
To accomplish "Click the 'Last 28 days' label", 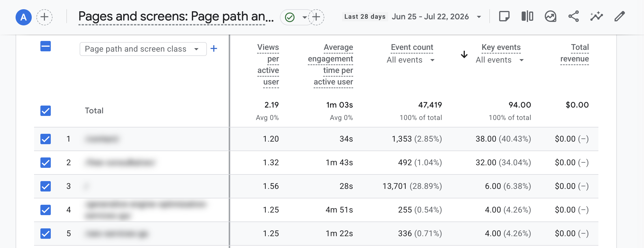I will 365,17.
